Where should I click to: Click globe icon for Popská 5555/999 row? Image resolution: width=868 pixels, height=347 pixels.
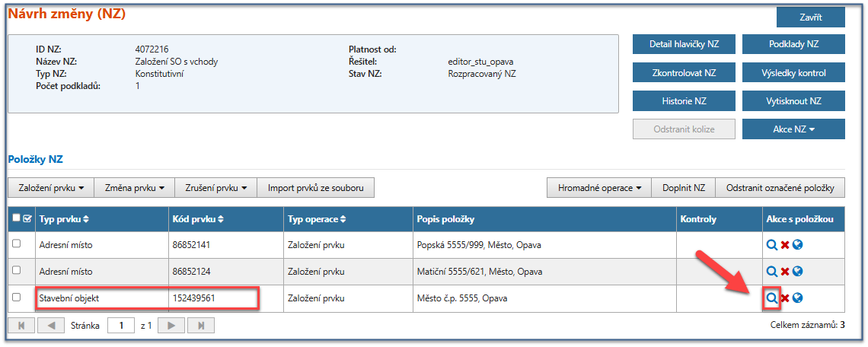click(798, 245)
